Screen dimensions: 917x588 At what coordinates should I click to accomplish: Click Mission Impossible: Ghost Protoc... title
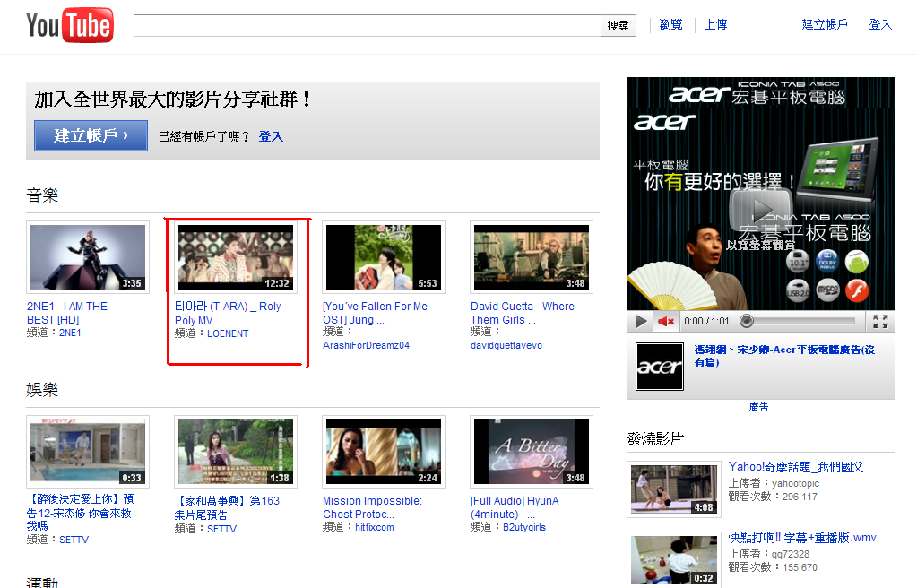click(x=373, y=507)
